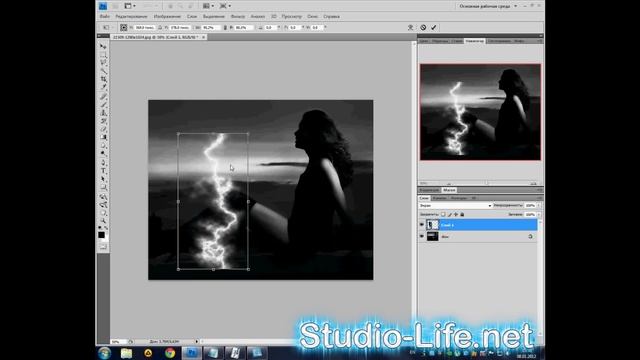Screen dimensions: 640x360
Task: Open the Фильтр menu
Action: coord(238,16)
